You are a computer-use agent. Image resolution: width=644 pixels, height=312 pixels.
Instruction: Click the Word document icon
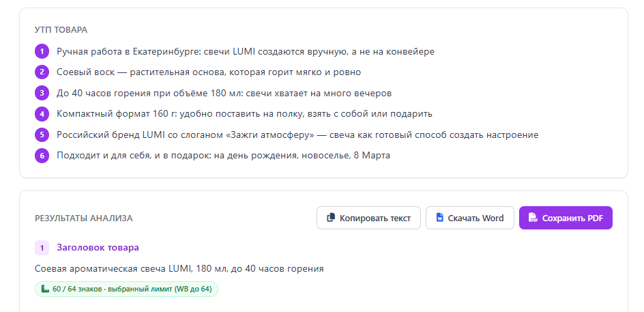[x=439, y=218]
